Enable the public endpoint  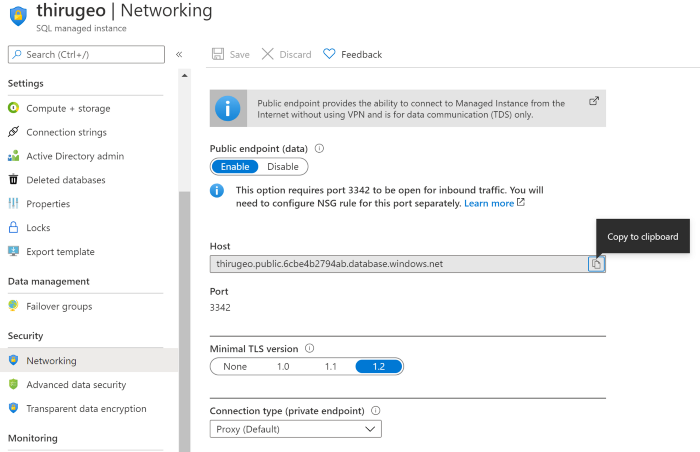click(x=235, y=167)
